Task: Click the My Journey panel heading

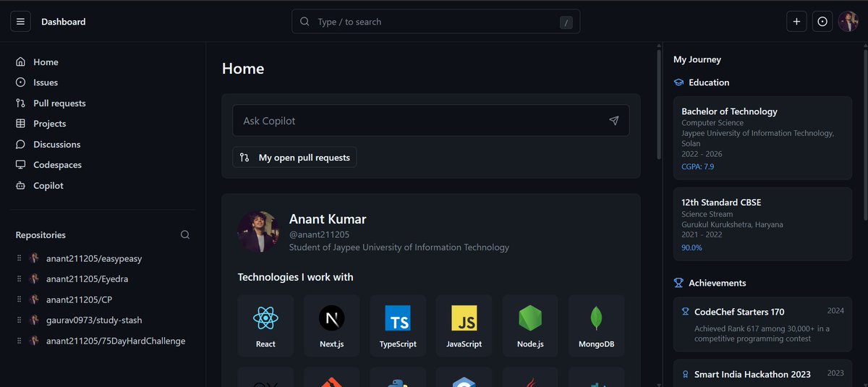Action: tap(697, 59)
